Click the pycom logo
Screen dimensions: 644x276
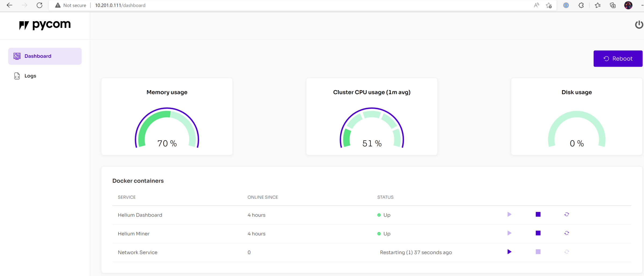[x=45, y=25]
